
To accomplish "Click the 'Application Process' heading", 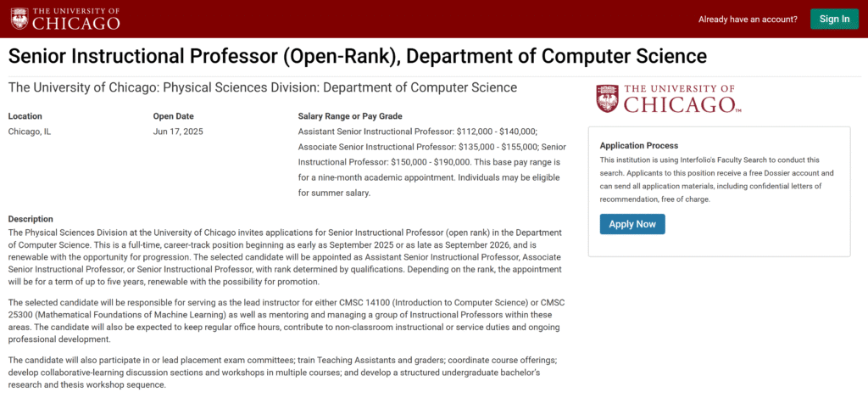I will (x=639, y=146).
